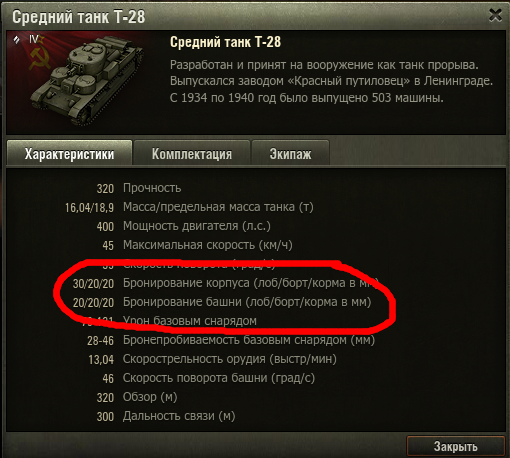This screenshot has width=510, height=458.
Task: Click the Прочность stat row
Action: point(139,188)
